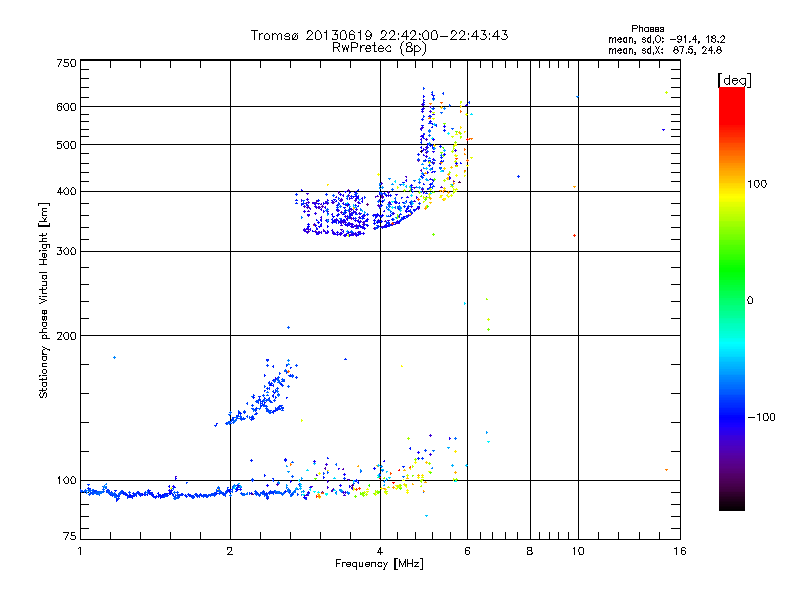Image resolution: width=800 pixels, height=600 pixels.
Task: Click the x-axis tick label '1'
Action: point(80,551)
